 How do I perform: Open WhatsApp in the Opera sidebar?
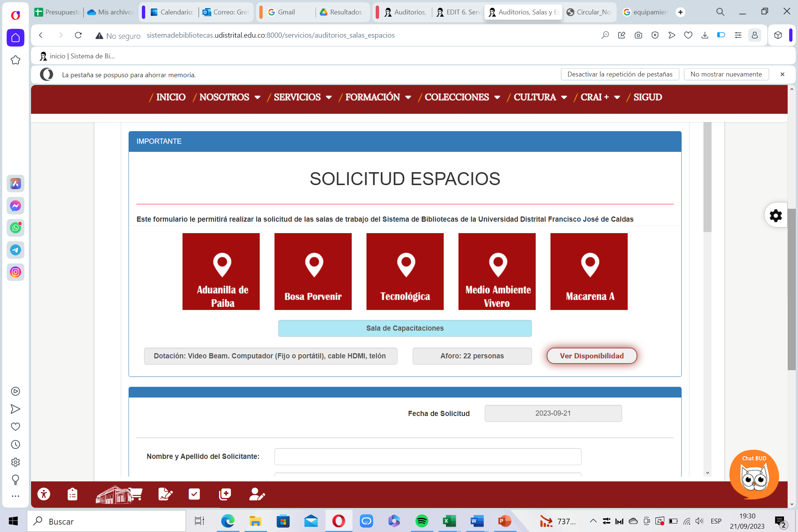point(16,228)
